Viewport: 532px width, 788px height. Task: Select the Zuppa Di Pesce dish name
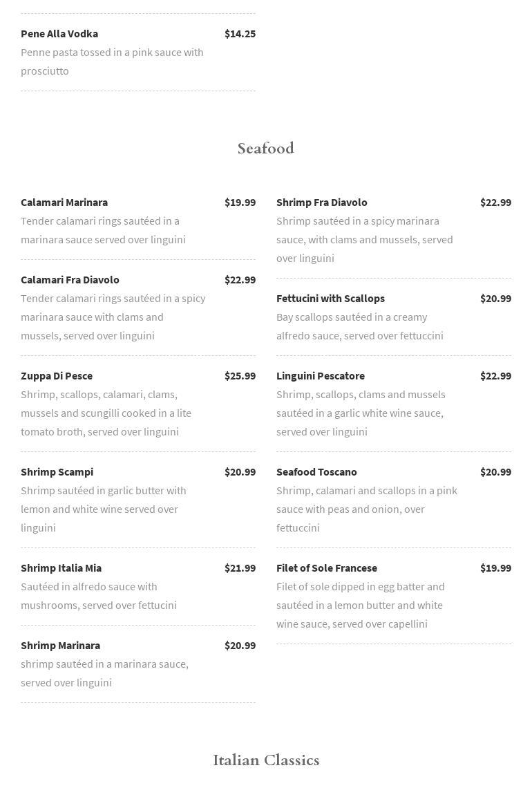coord(57,376)
